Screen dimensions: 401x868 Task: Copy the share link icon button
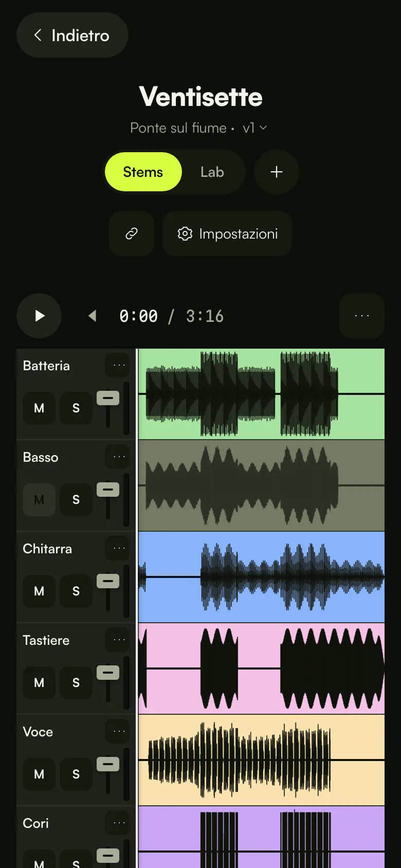[x=132, y=233]
